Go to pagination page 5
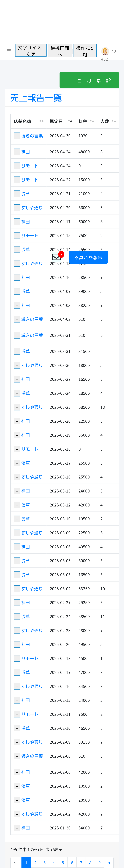 [63, 863]
